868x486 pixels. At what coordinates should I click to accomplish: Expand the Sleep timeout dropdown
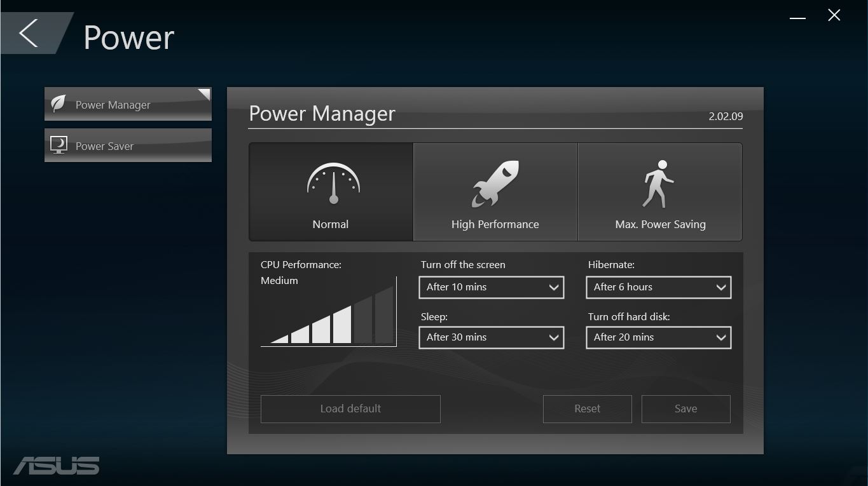(491, 337)
